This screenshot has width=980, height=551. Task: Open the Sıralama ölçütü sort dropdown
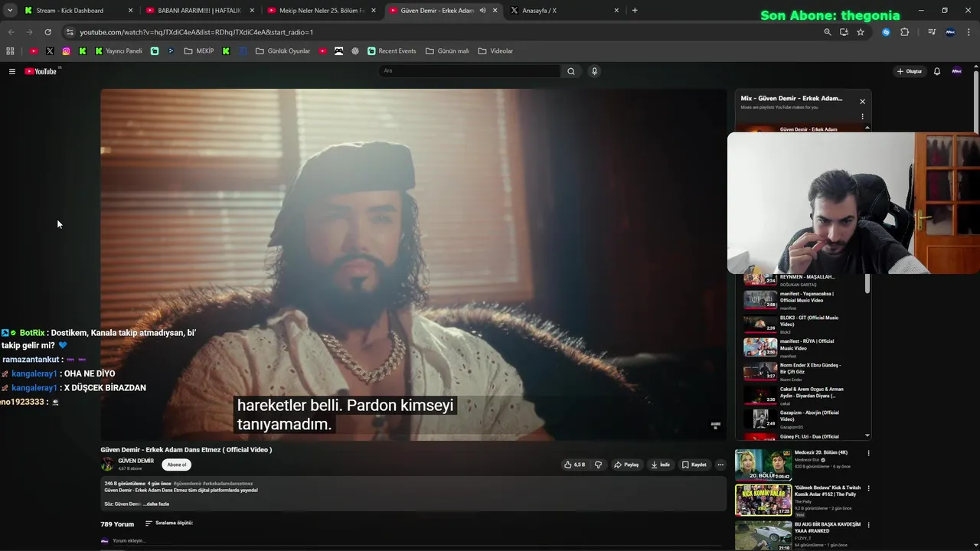(169, 523)
